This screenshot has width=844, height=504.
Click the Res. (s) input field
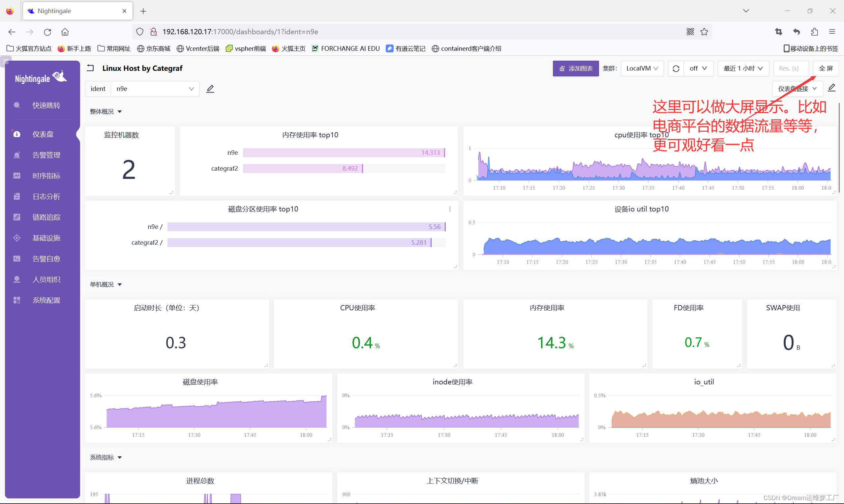point(790,69)
